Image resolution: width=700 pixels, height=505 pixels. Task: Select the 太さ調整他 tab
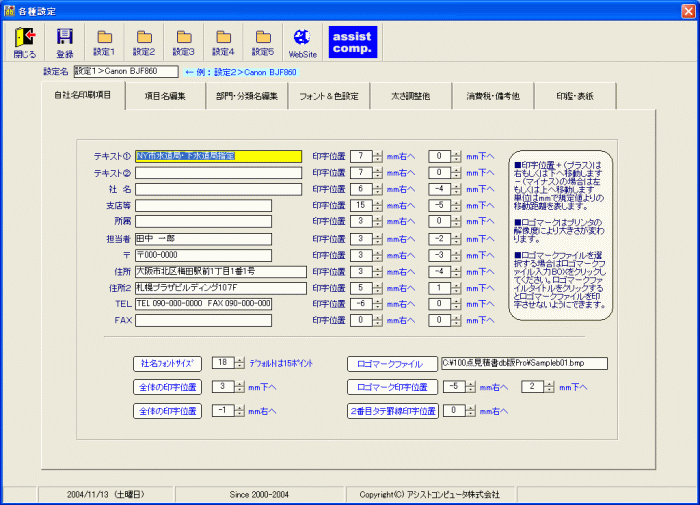(411, 96)
